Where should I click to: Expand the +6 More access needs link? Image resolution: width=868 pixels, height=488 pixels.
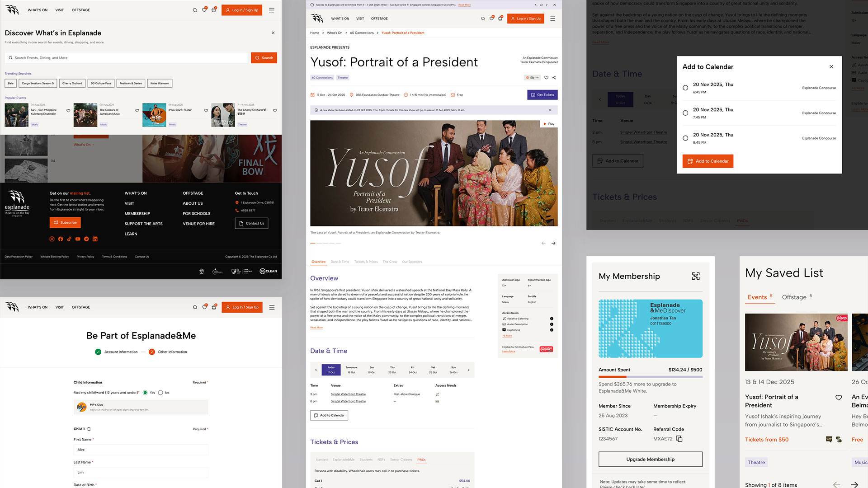coord(507,336)
